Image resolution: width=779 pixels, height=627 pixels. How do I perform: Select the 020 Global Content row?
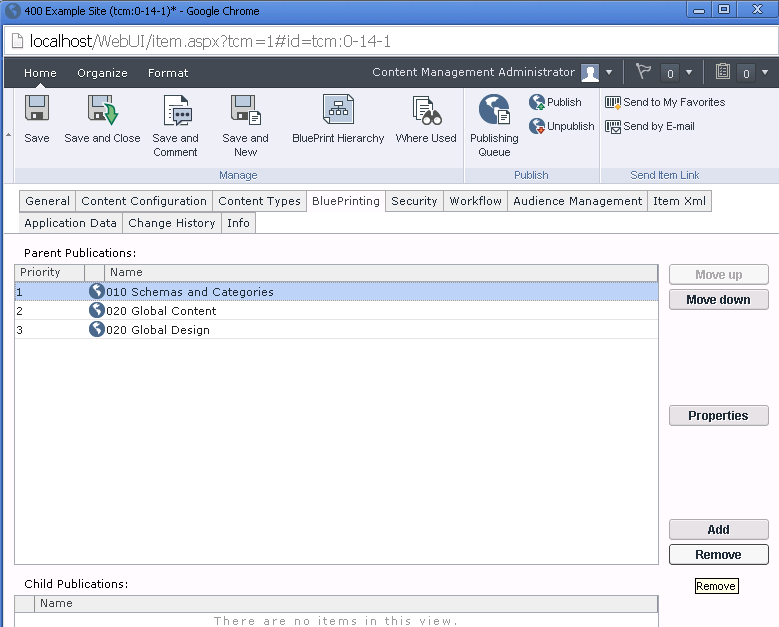pos(336,311)
